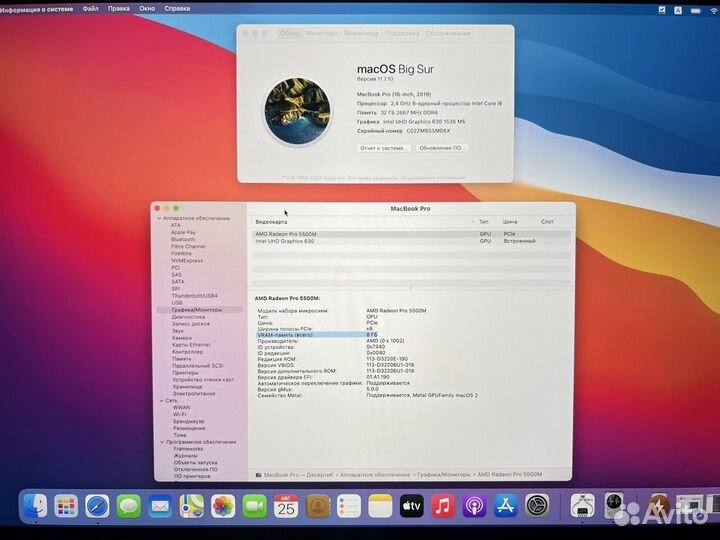Toggle sort arrow on Видеокарта column header

click(x=473, y=222)
